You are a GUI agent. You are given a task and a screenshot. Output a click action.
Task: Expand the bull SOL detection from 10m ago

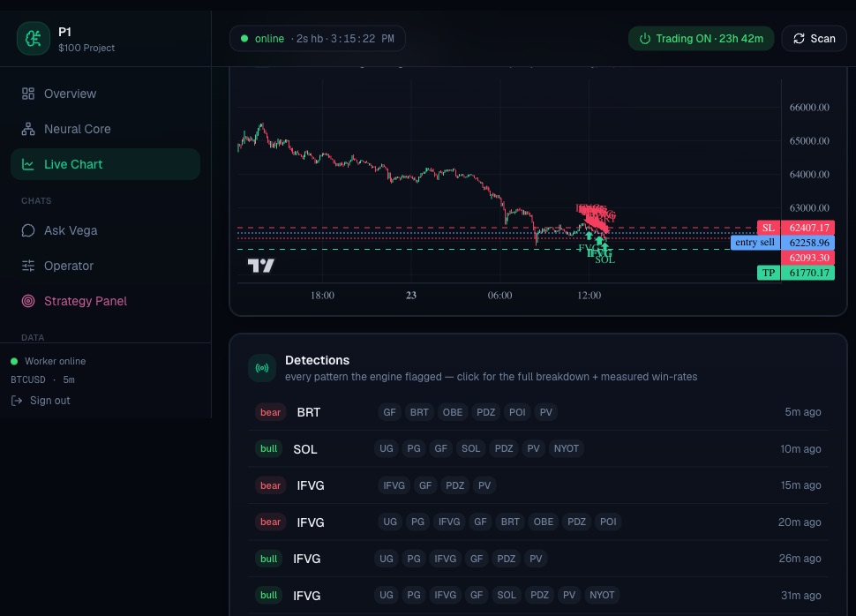(537, 449)
